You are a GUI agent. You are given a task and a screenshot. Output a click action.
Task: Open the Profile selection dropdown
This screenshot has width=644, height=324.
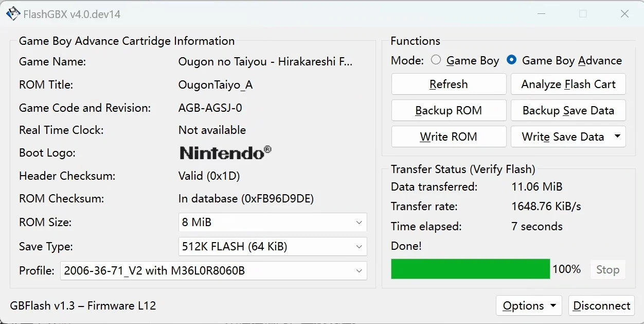(x=213, y=270)
